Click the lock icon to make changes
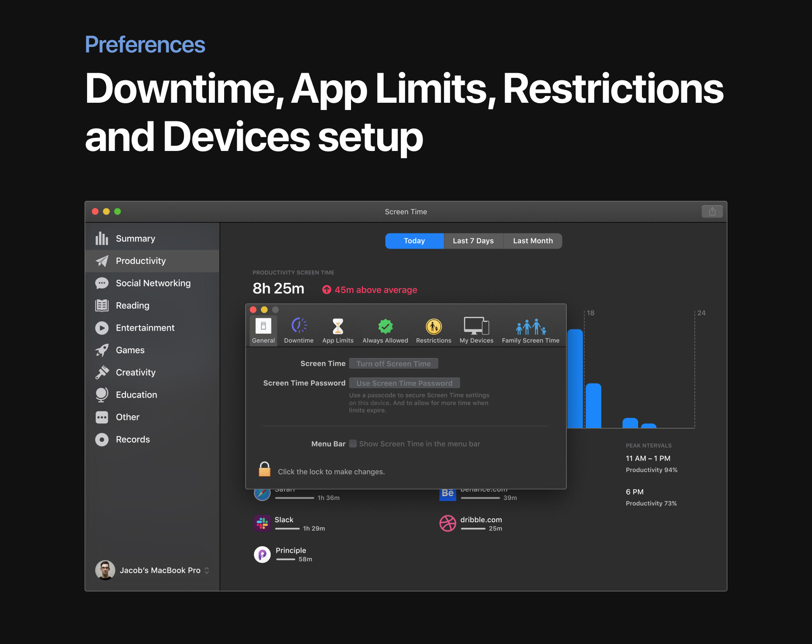The height and width of the screenshot is (644, 812). 265,469
